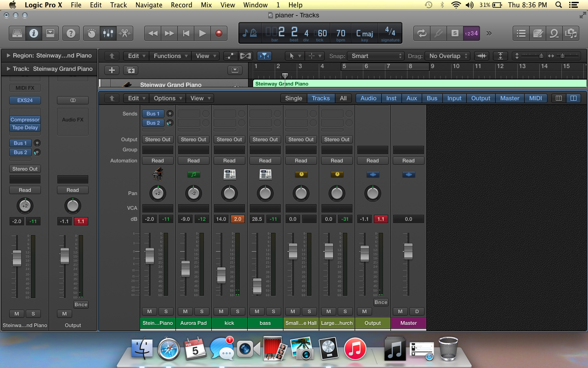The image size is (588, 368).
Task: Toggle the Inspector info button
Action: click(33, 33)
